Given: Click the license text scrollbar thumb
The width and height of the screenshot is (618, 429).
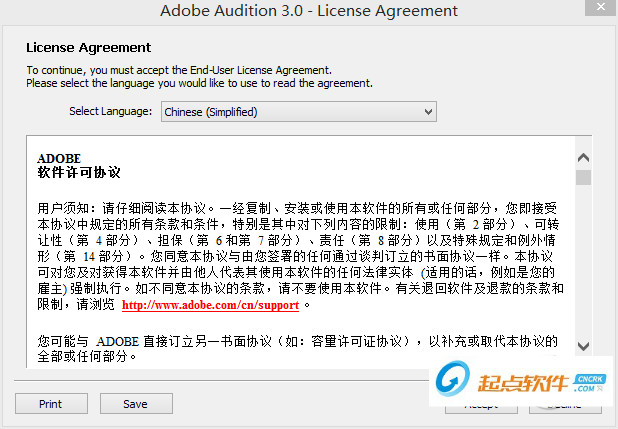Looking at the screenshot, I should [583, 178].
